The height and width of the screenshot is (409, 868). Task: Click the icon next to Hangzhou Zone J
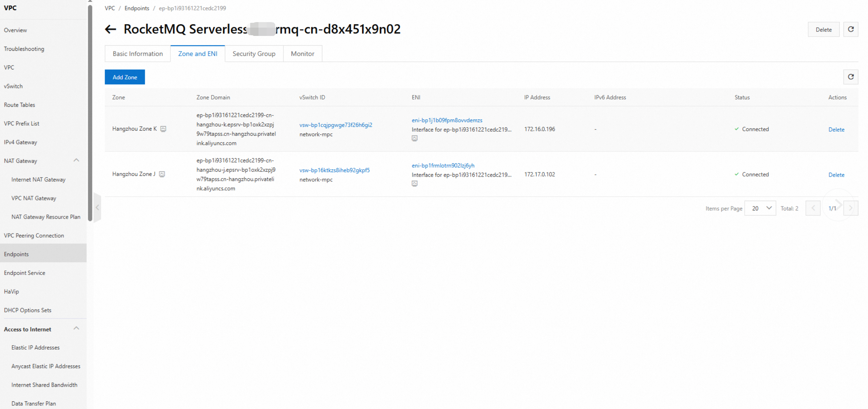pos(162,174)
